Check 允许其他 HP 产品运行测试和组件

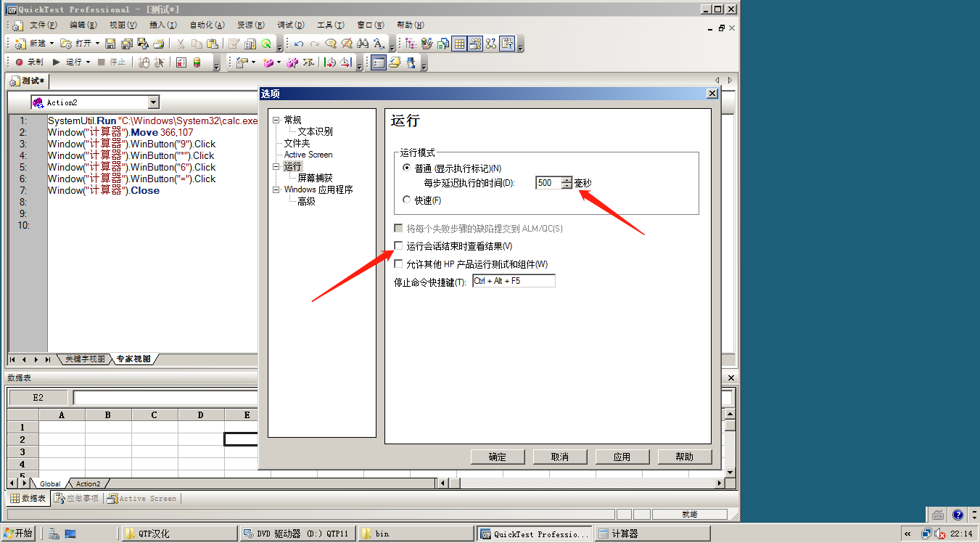pyautogui.click(x=398, y=264)
